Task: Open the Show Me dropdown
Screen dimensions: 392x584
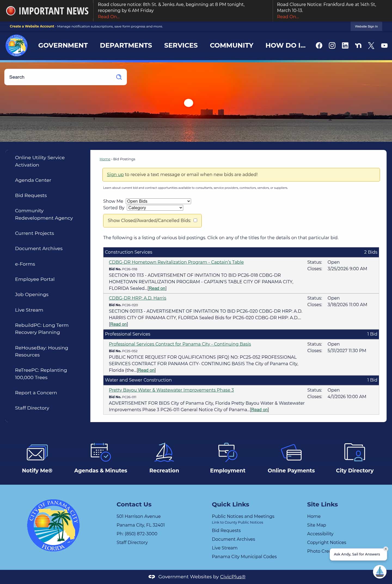Action: click(158, 201)
